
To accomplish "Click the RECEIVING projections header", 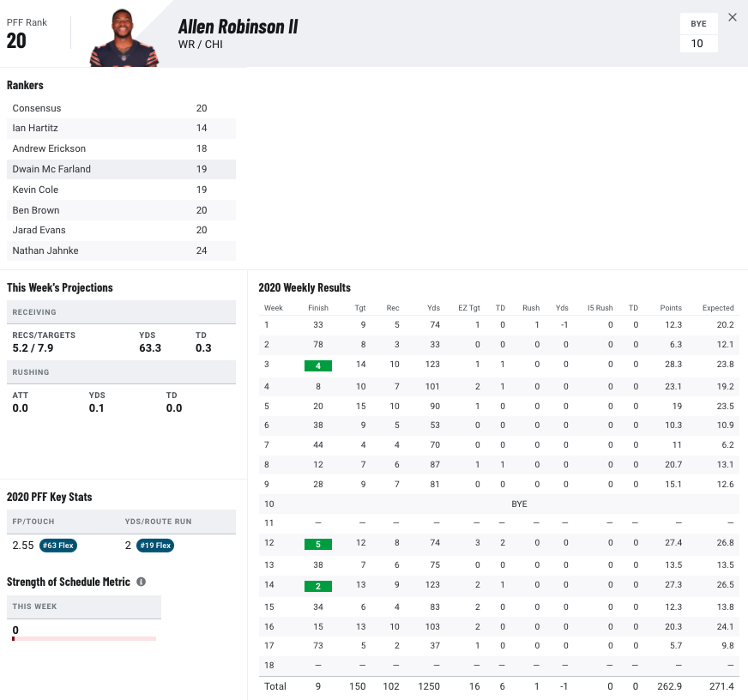I will [121, 312].
